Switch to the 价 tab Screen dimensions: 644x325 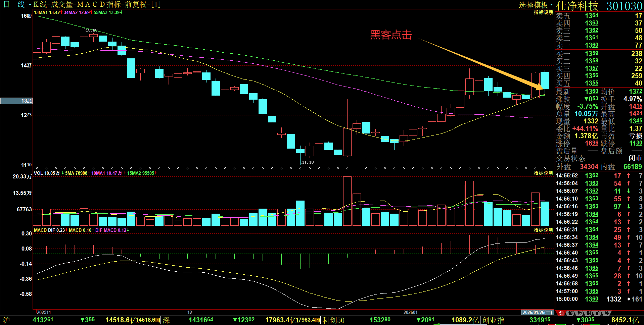click(598, 313)
